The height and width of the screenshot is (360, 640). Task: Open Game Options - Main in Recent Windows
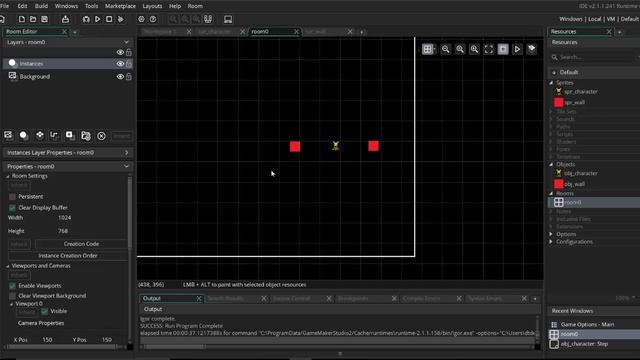[x=587, y=324]
